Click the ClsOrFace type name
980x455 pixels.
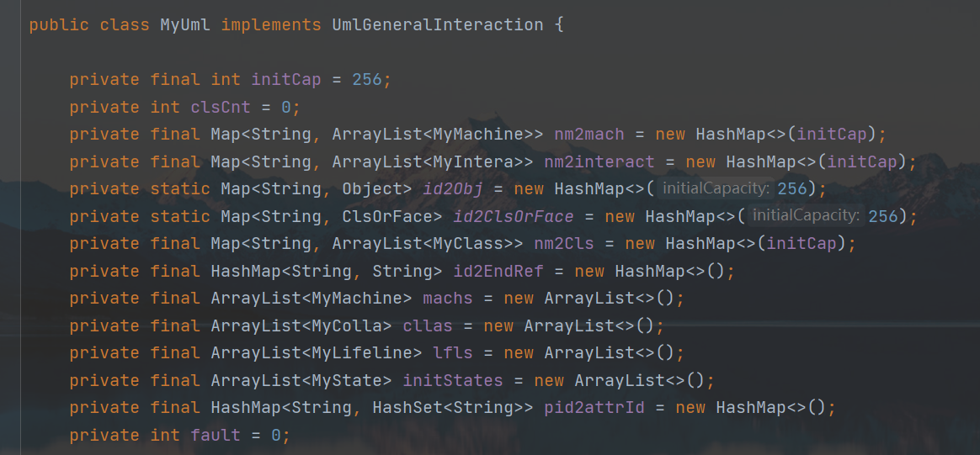391,217
